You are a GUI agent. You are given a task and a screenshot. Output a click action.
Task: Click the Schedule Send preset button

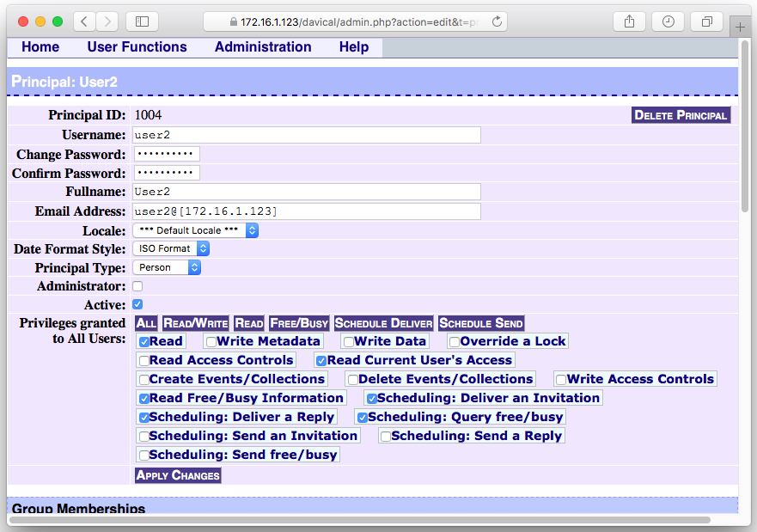tap(481, 323)
